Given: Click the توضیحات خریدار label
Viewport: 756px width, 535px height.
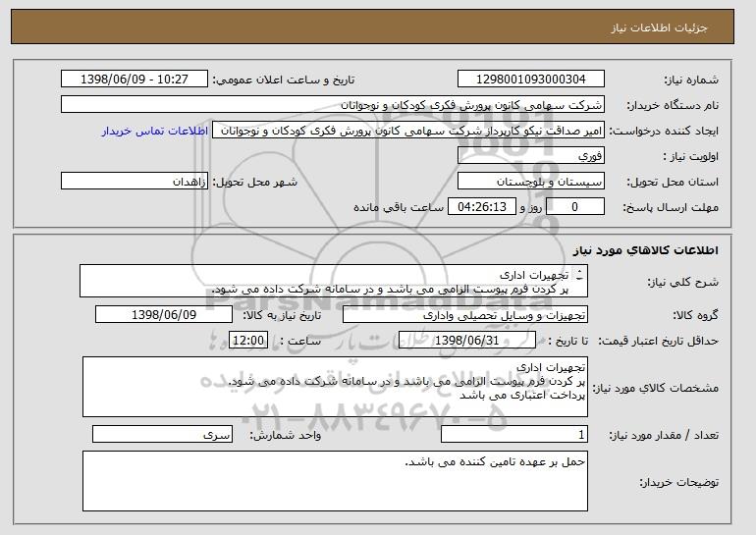Looking at the screenshot, I should [678, 482].
